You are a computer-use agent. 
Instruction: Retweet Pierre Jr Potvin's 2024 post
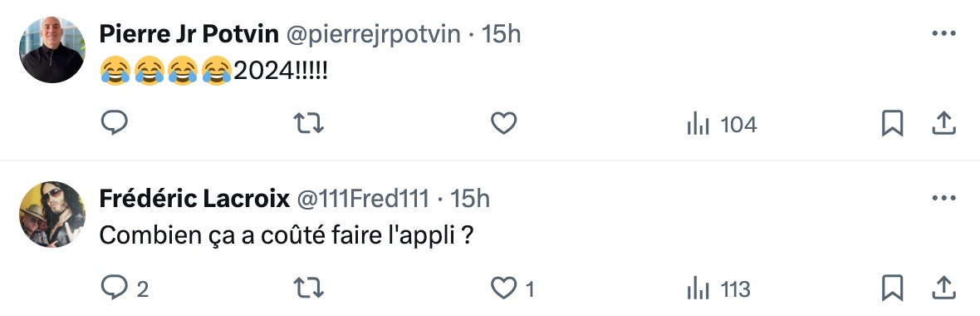point(309,123)
